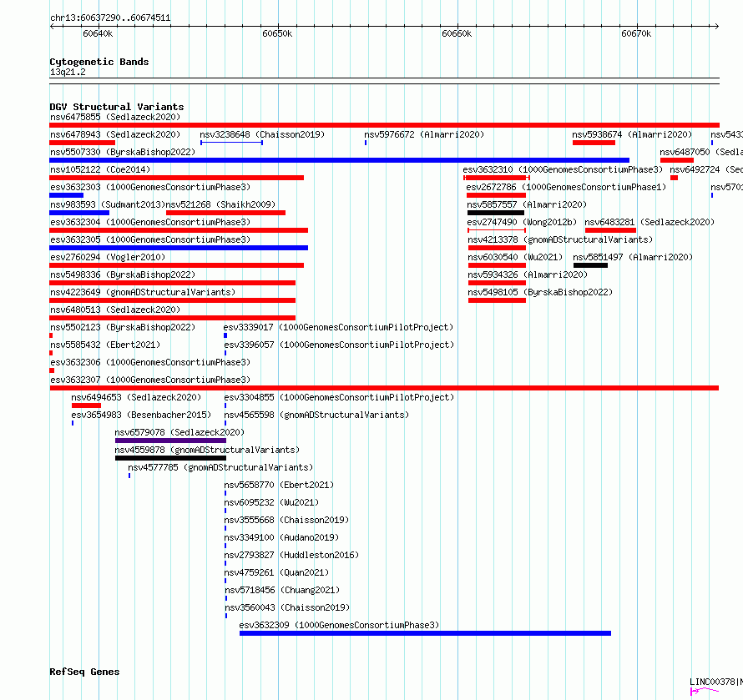Select the Cytogenetic Bands track title
This screenshot has height=700, width=743.
99,62
